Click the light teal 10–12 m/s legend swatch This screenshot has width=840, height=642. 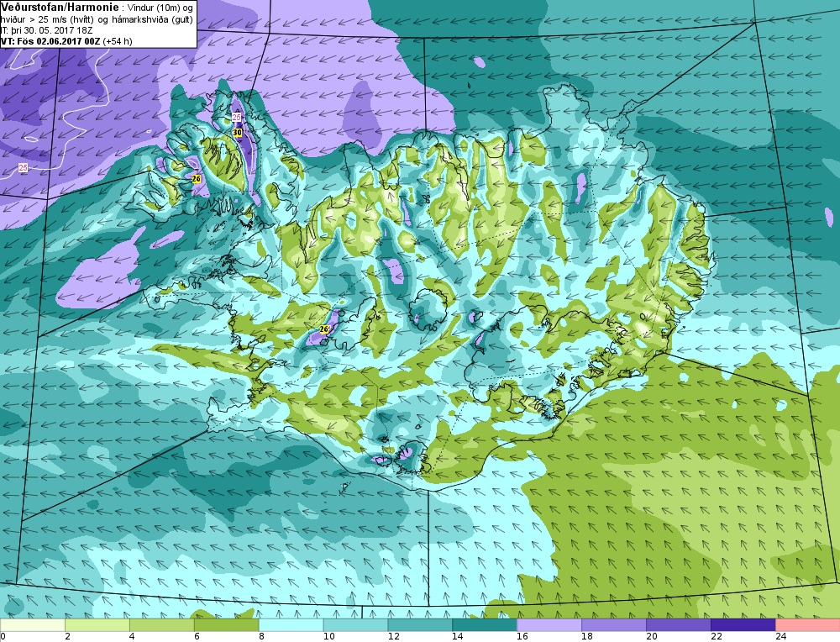pos(355,625)
